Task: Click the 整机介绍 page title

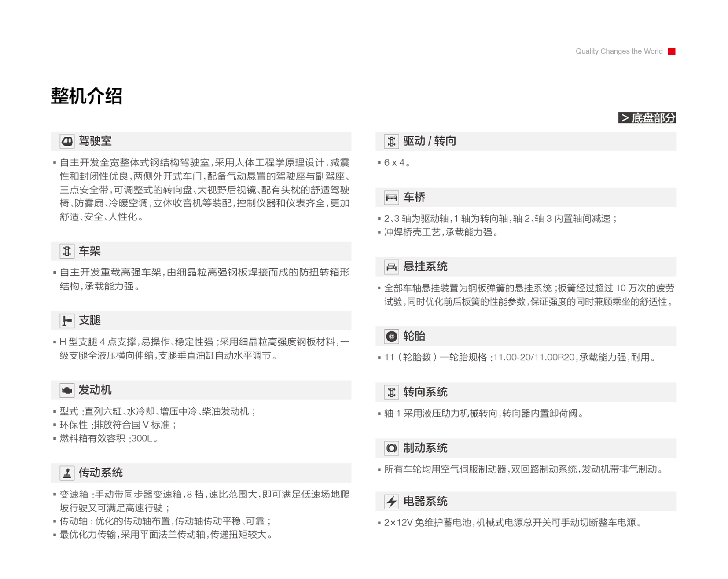Action: coord(87,96)
